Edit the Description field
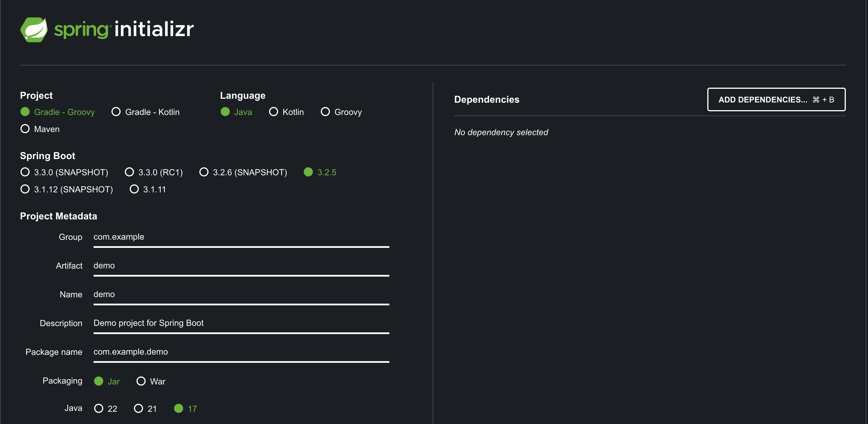Image resolution: width=868 pixels, height=424 pixels. [x=241, y=323]
